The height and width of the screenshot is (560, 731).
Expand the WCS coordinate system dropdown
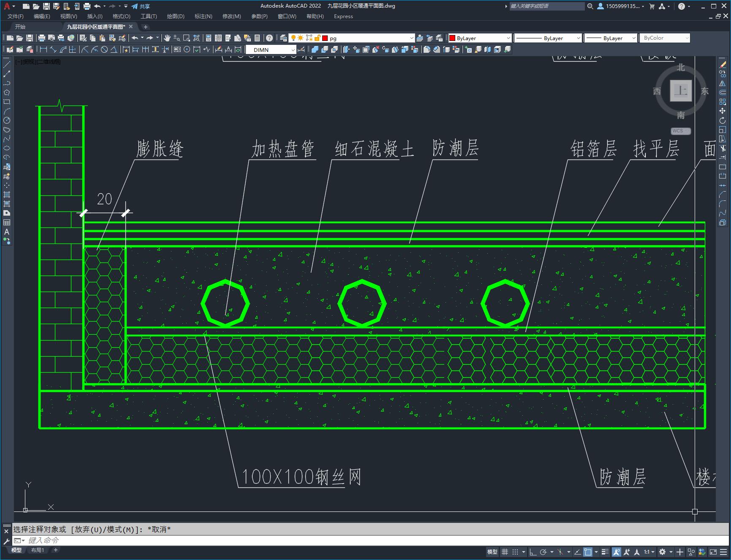point(681,131)
